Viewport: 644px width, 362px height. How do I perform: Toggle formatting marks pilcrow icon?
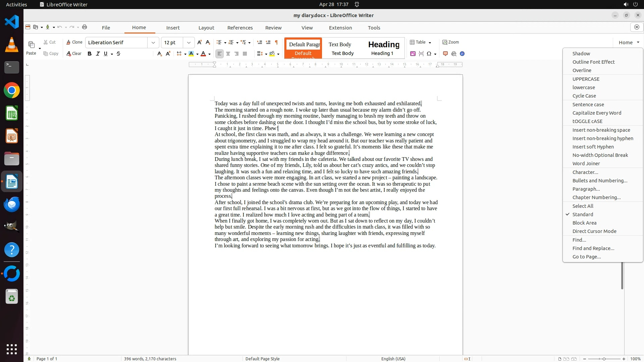tap(276, 42)
